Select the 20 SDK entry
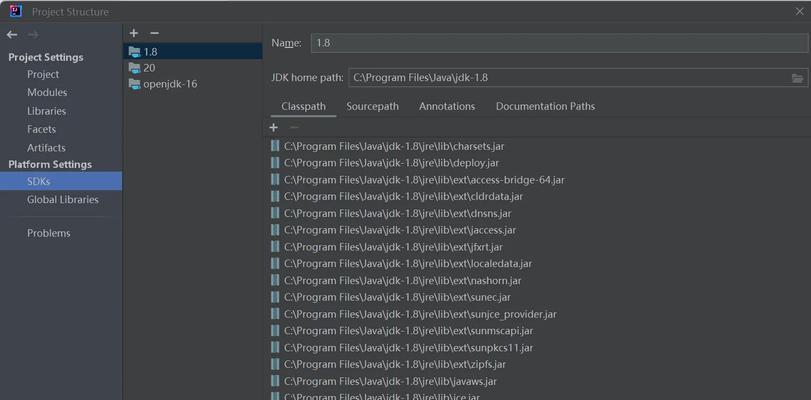The height and width of the screenshot is (400, 811). point(193,68)
